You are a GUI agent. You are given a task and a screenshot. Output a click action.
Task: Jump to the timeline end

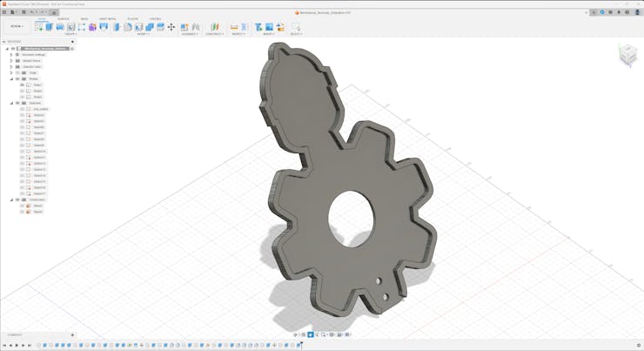tap(30, 345)
